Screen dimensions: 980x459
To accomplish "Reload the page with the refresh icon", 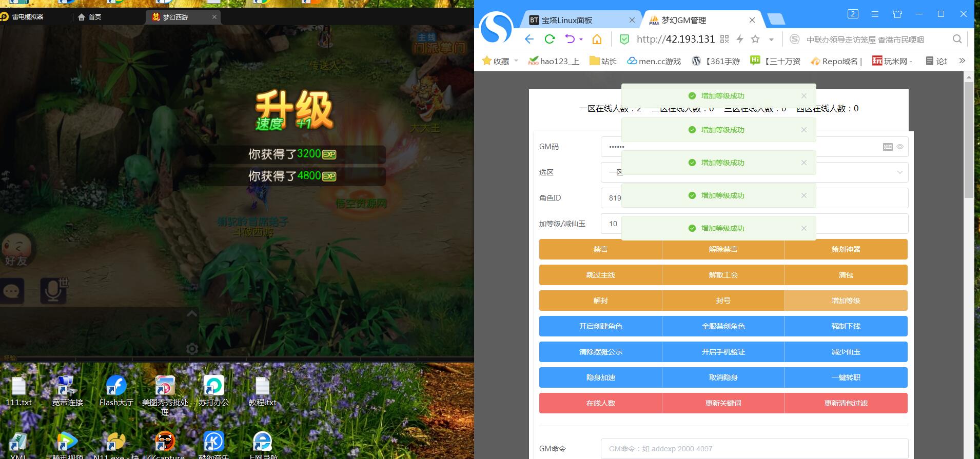I will click(550, 39).
